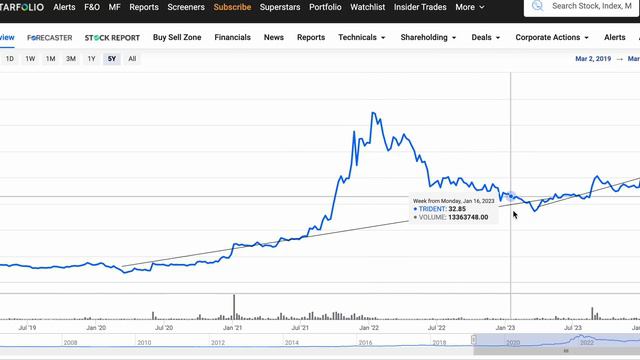Click the tallest volume bar near Jan '21
Screen dimensions: 640x360
point(234,307)
